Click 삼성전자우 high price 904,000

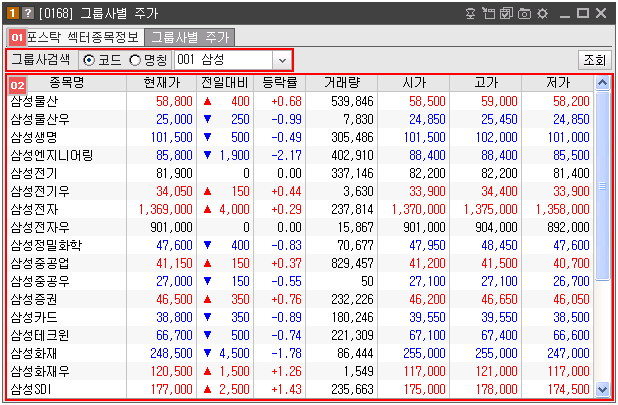(x=496, y=228)
